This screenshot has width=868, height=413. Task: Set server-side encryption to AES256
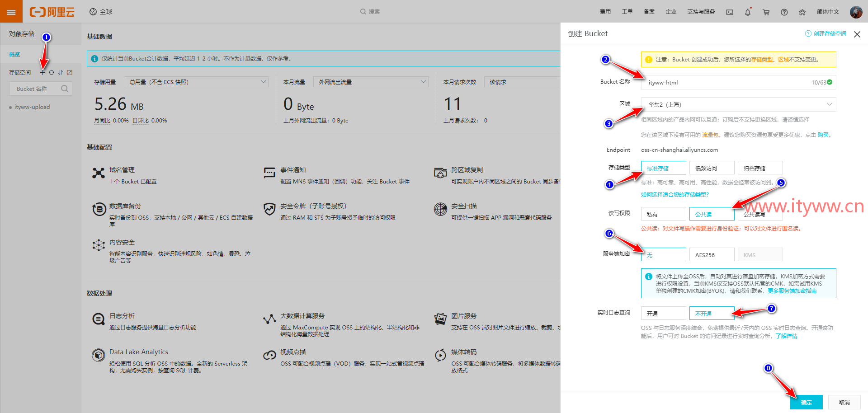pos(712,255)
